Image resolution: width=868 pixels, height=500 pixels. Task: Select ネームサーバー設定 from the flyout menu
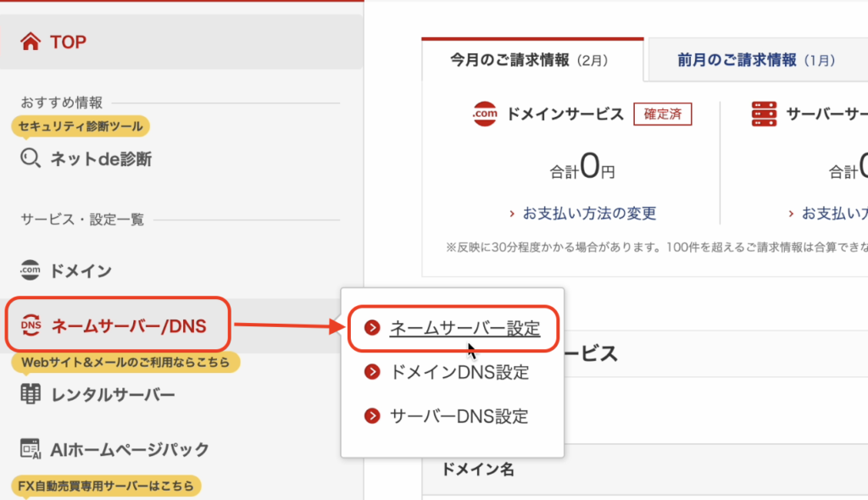(x=464, y=329)
